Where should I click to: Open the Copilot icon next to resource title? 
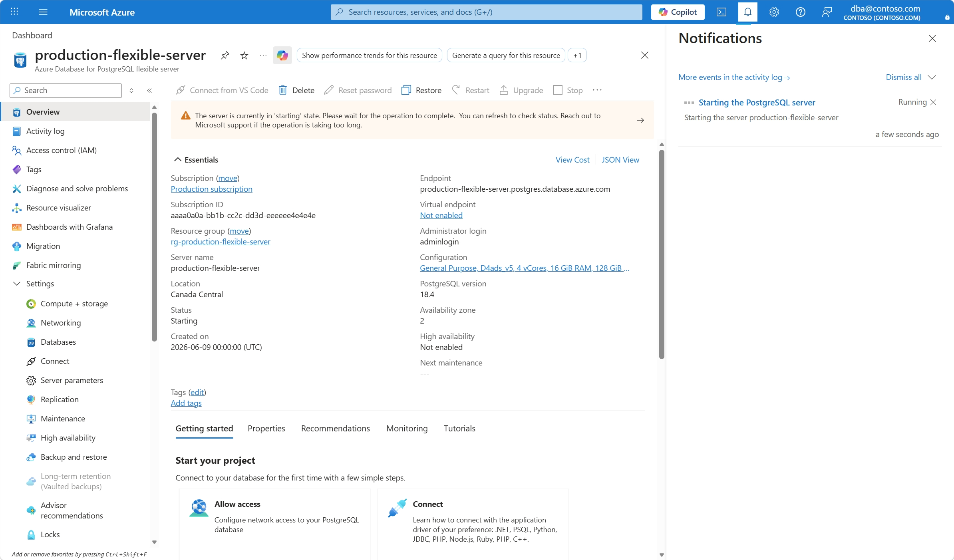282,55
